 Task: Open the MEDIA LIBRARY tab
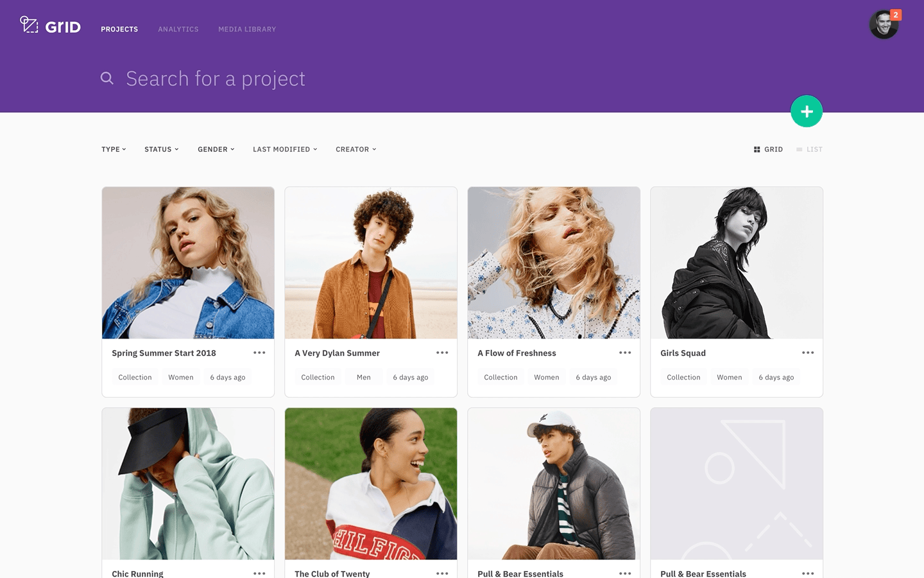pyautogui.click(x=246, y=29)
